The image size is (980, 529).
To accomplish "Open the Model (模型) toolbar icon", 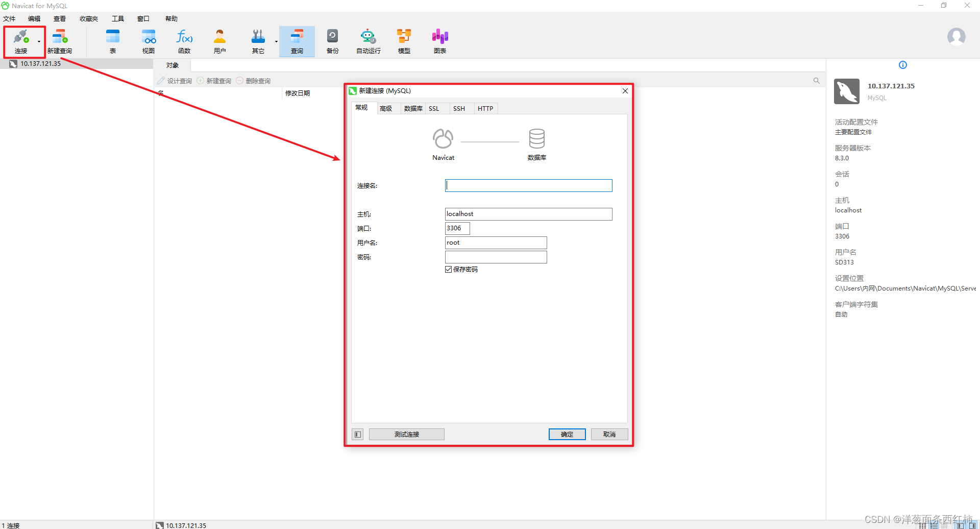I will tap(404, 41).
